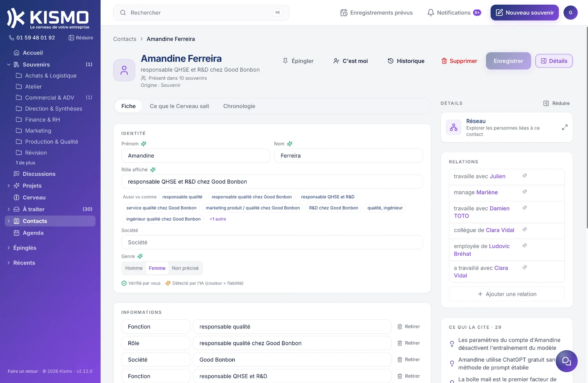Open the floating chat bubble icon

pyautogui.click(x=567, y=361)
